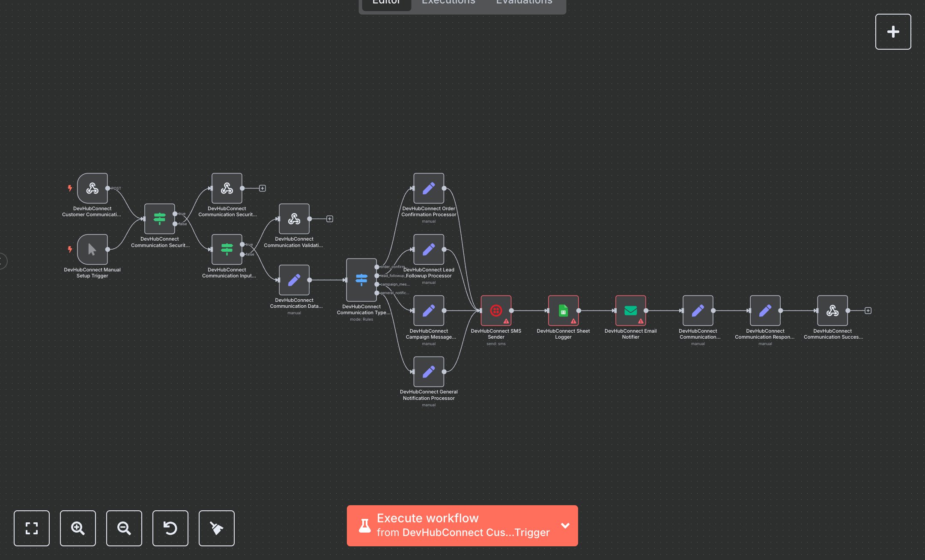Add node after Communication Success webhook output
The width and height of the screenshot is (925, 560).
868,310
